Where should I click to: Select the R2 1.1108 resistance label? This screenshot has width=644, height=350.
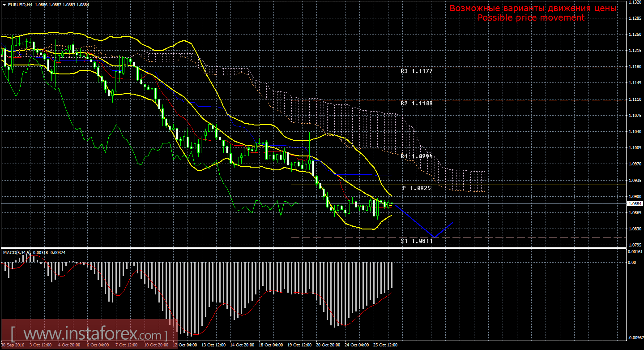click(x=417, y=103)
